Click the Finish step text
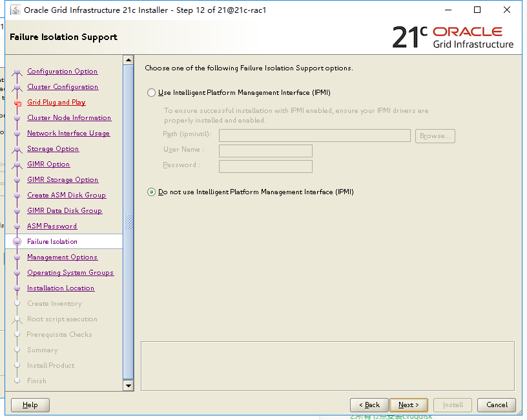This screenshot has width=527, height=420. pos(37,381)
